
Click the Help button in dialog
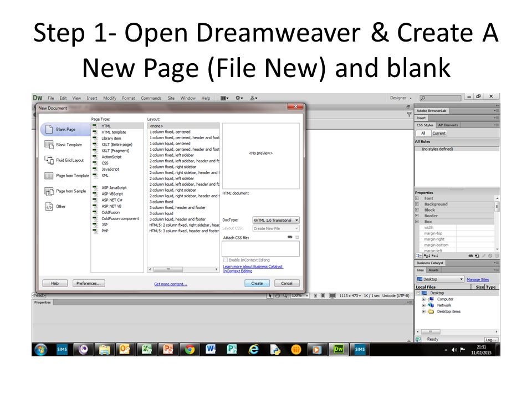tap(55, 283)
